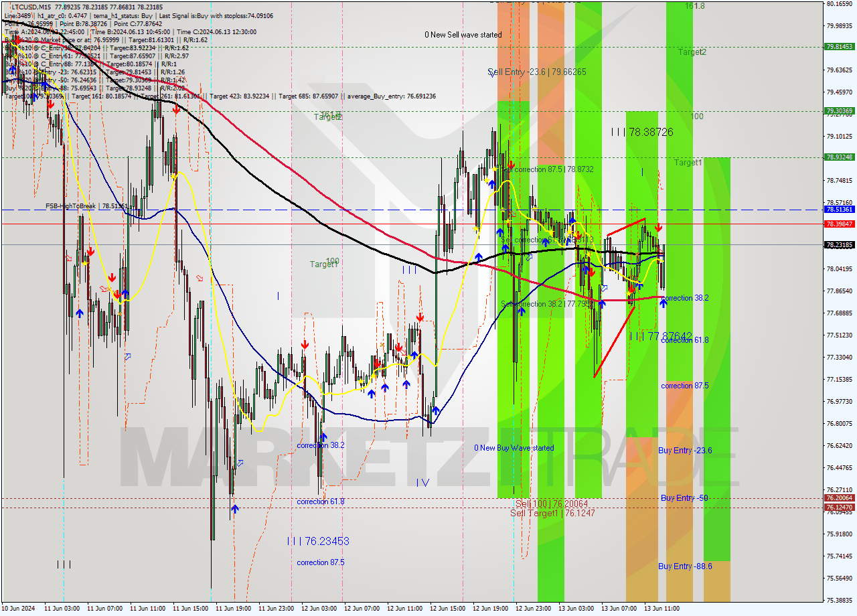
Task: Click the 'Target 423: 83.92234' text
Action: click(x=241, y=96)
